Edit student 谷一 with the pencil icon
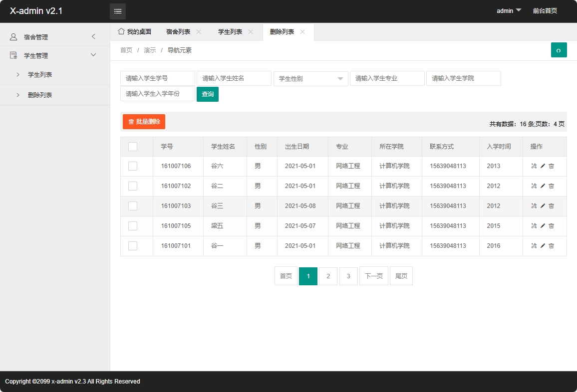The height and width of the screenshot is (392, 577). point(543,246)
